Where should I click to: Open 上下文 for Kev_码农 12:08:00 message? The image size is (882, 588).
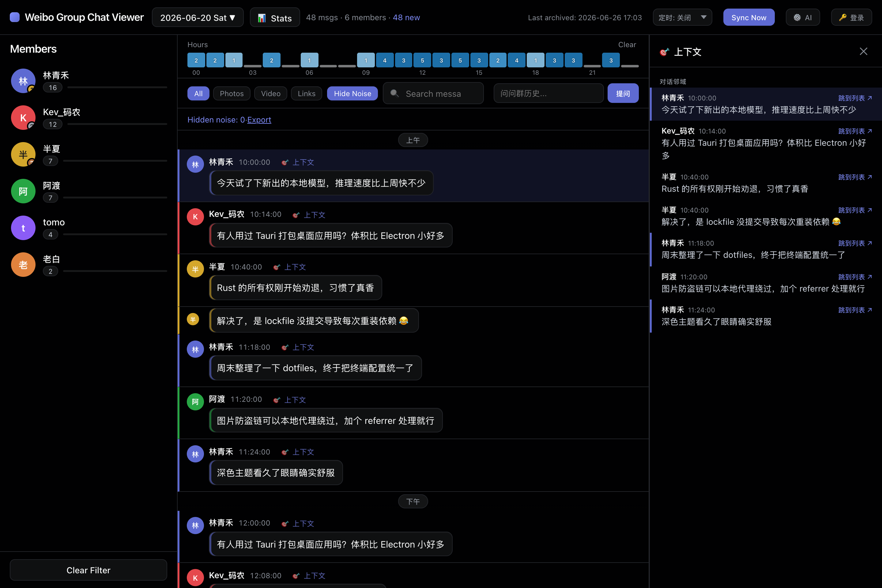pyautogui.click(x=309, y=576)
